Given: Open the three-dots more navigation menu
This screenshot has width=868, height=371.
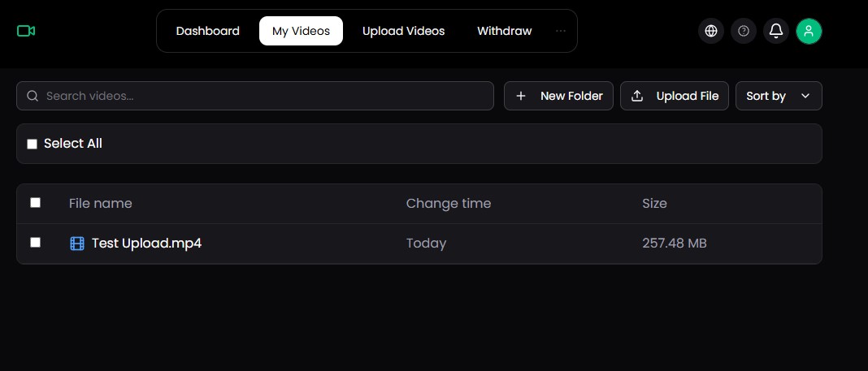Looking at the screenshot, I should [x=561, y=31].
